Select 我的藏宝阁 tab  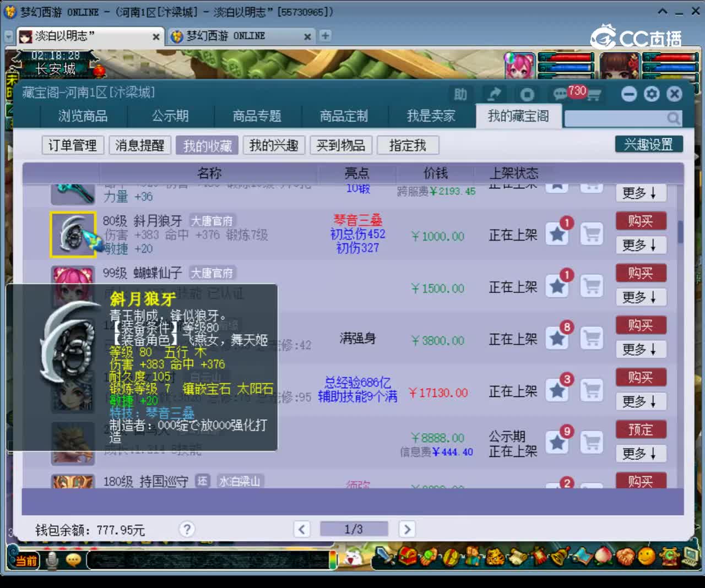[x=518, y=116]
